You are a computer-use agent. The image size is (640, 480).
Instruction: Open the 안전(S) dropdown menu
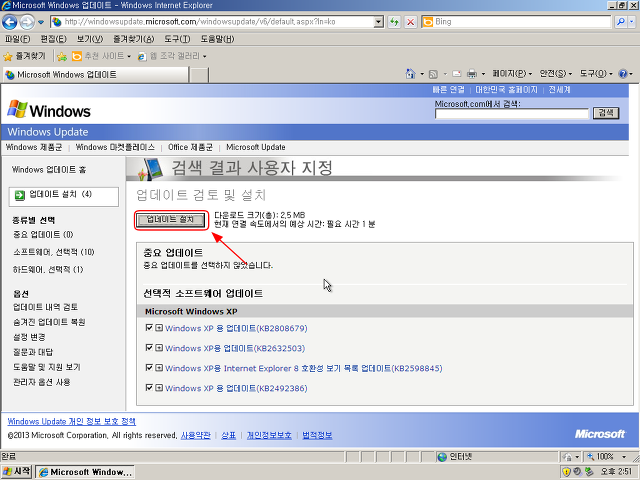click(x=556, y=74)
